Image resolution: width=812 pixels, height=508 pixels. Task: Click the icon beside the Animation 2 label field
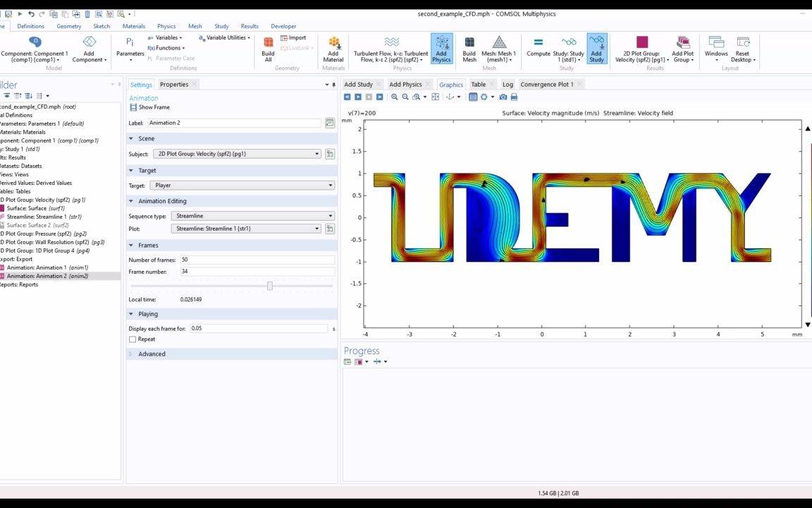coord(330,123)
